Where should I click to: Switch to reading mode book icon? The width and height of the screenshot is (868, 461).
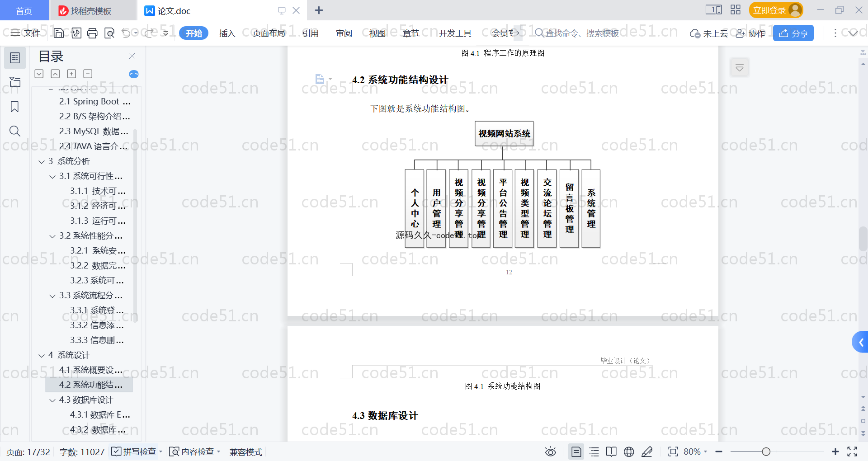[611, 452]
